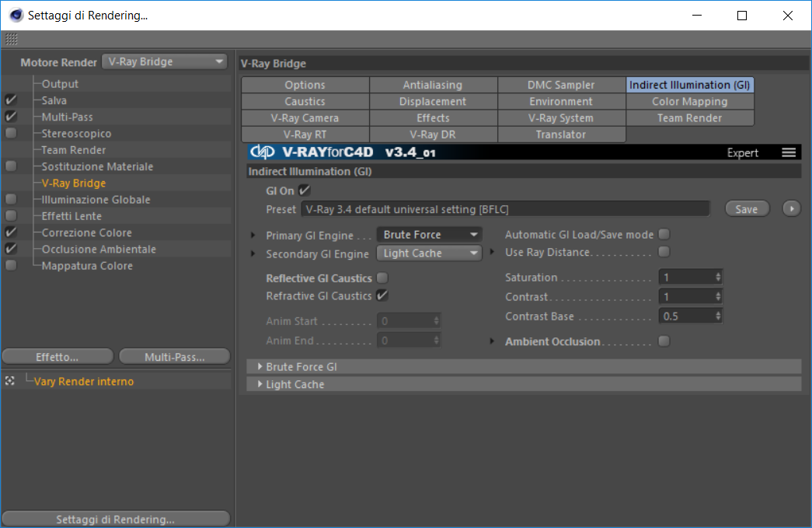Disable Correzione Colore checkbox
Viewport: 812px width, 528px height.
tap(11, 233)
